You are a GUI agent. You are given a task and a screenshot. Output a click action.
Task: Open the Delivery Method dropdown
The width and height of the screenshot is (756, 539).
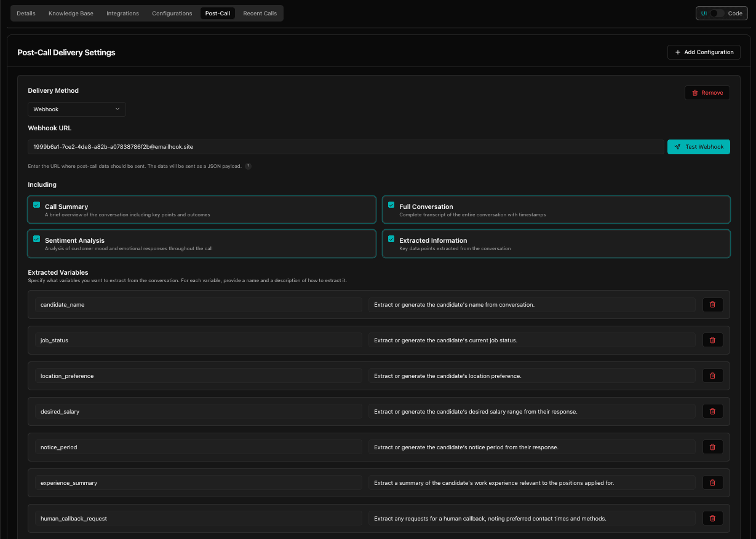77,109
